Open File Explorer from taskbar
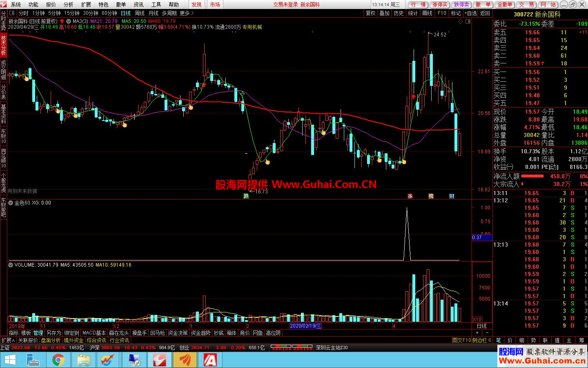Image resolution: width=588 pixels, height=368 pixels. coord(83,360)
